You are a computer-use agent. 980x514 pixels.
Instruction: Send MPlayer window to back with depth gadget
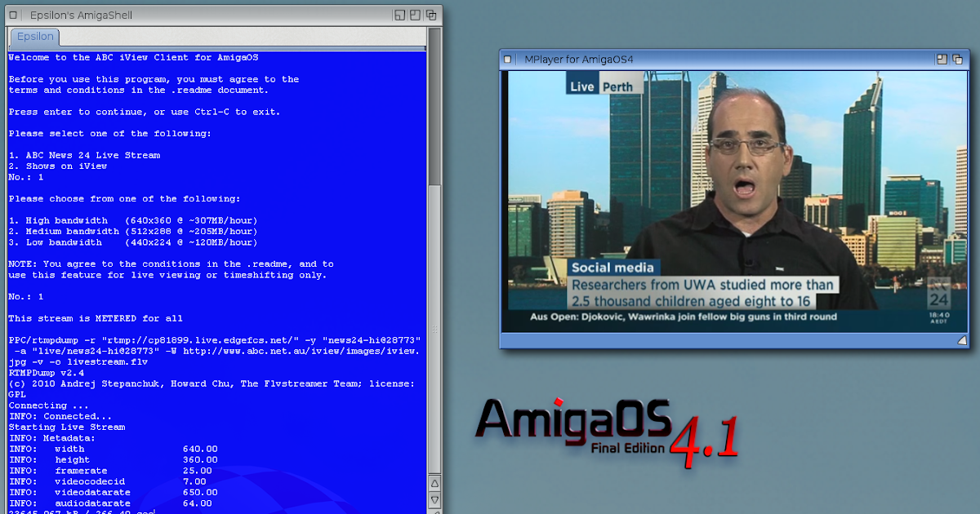(957, 59)
